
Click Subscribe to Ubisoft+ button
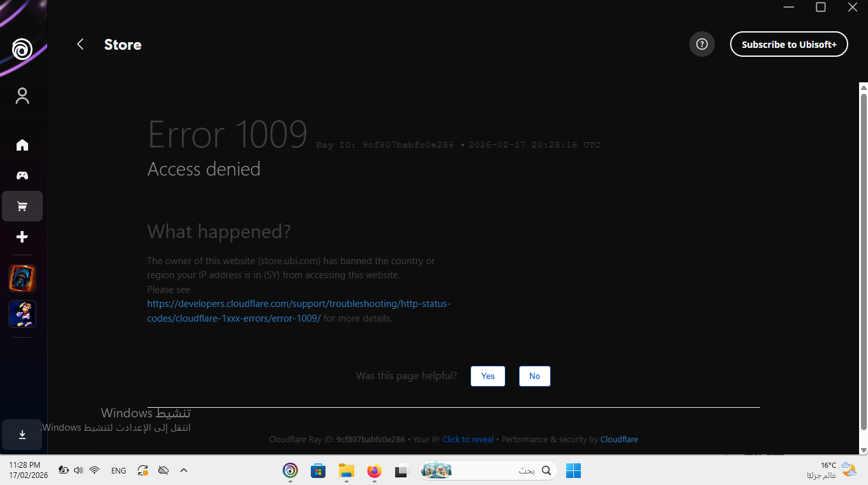pos(788,44)
